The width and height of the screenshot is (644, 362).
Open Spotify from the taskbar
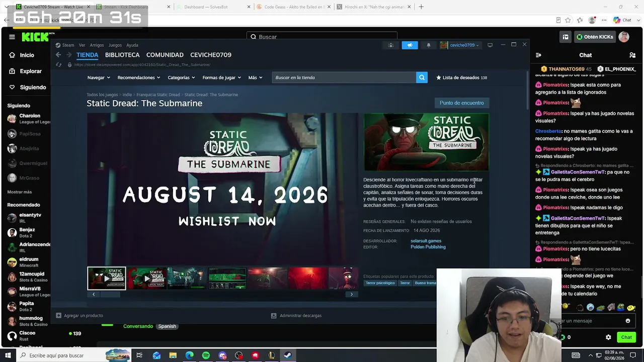coord(206,355)
